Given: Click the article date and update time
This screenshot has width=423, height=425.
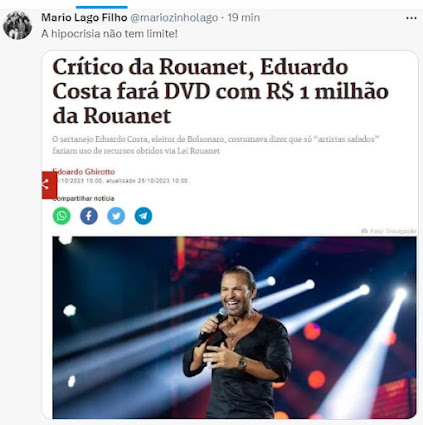Looking at the screenshot, I should coord(122,181).
